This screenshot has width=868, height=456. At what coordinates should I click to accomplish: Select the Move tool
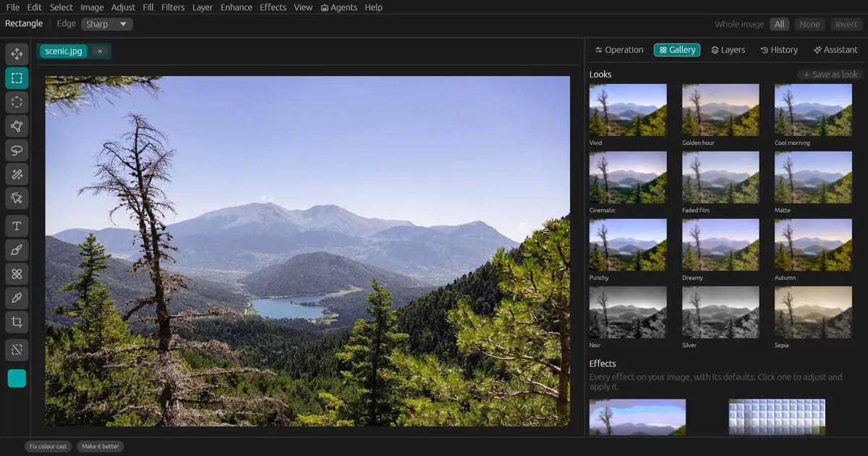pyautogui.click(x=17, y=54)
